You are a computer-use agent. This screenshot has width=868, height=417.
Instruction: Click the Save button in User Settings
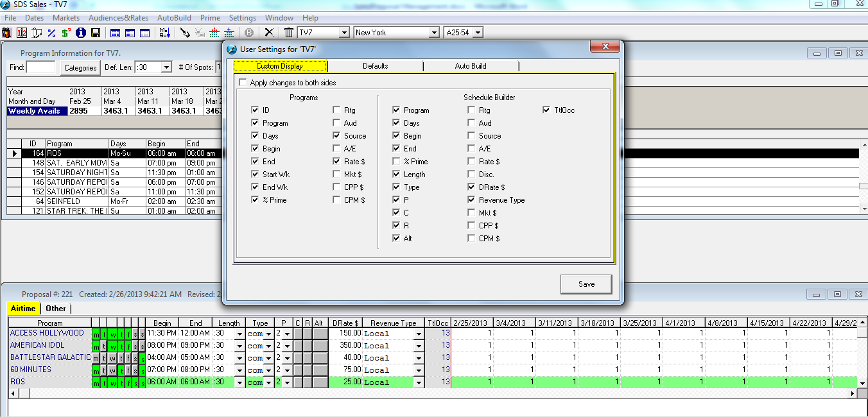[x=586, y=284]
